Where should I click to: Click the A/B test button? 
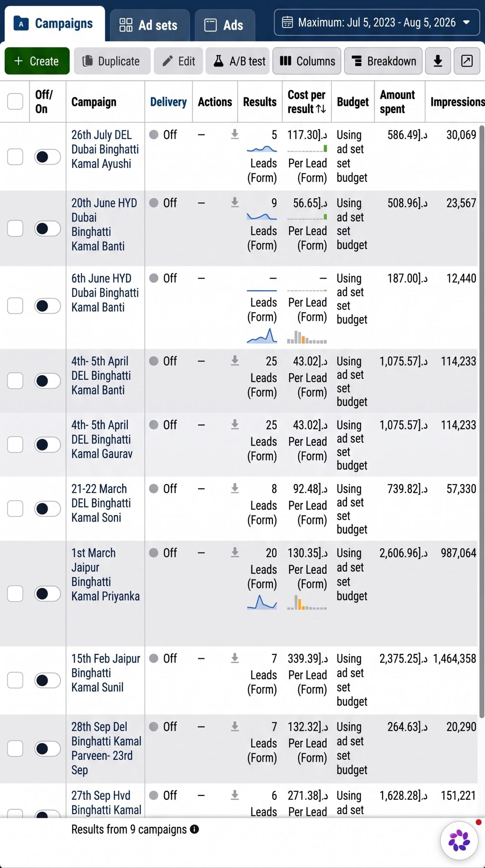[238, 61]
